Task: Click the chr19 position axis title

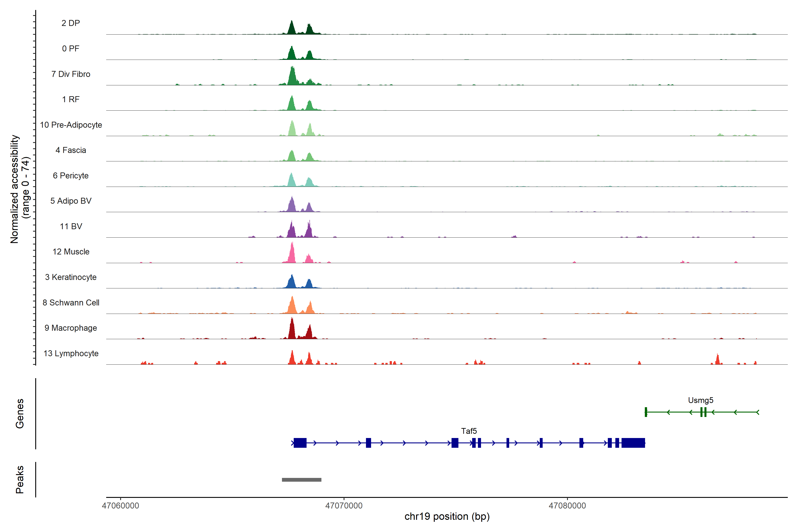Action: pos(447,516)
